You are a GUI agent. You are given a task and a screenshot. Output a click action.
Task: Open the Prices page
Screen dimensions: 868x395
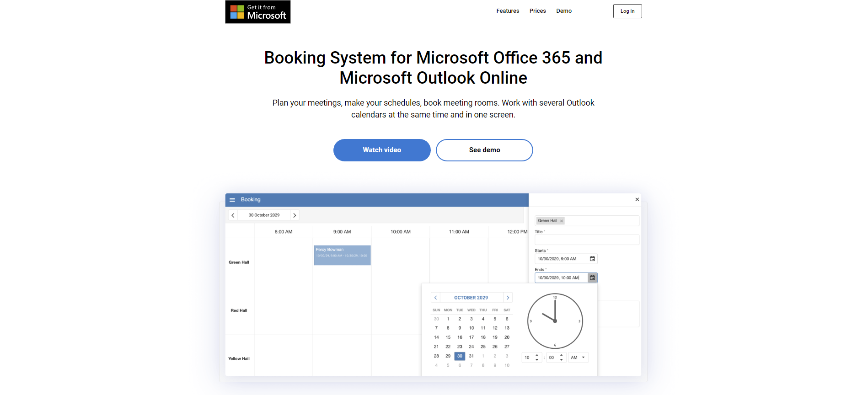538,11
